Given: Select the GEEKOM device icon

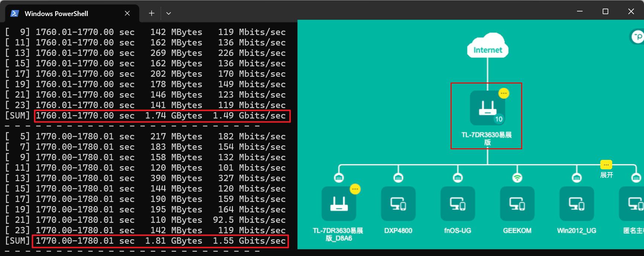Looking at the screenshot, I should [517, 204].
